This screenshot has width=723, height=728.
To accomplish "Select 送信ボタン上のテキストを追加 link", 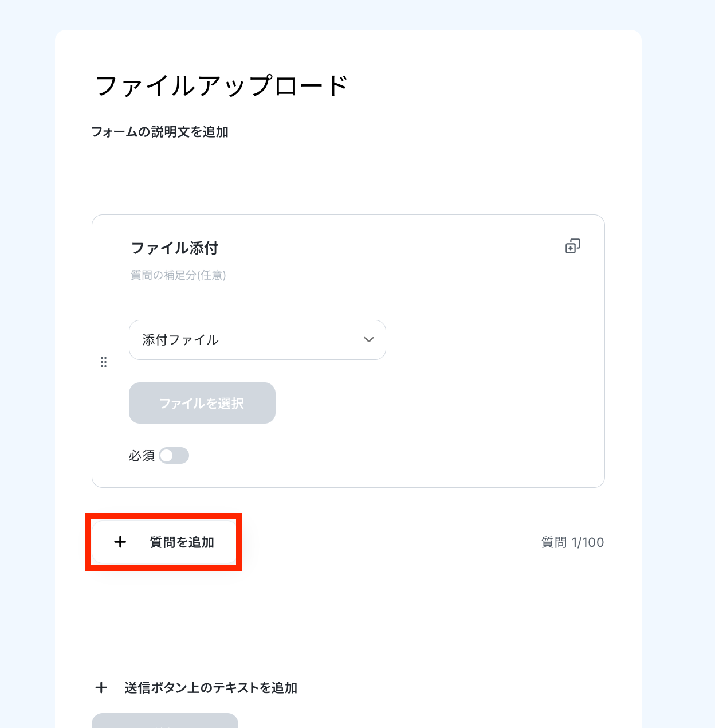I will pyautogui.click(x=211, y=688).
